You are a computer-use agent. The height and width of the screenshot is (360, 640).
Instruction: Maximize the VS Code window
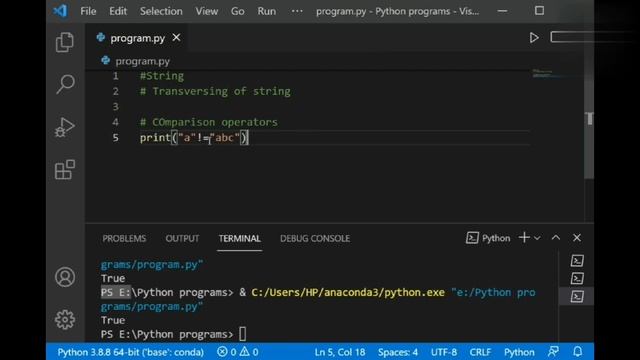[539, 11]
